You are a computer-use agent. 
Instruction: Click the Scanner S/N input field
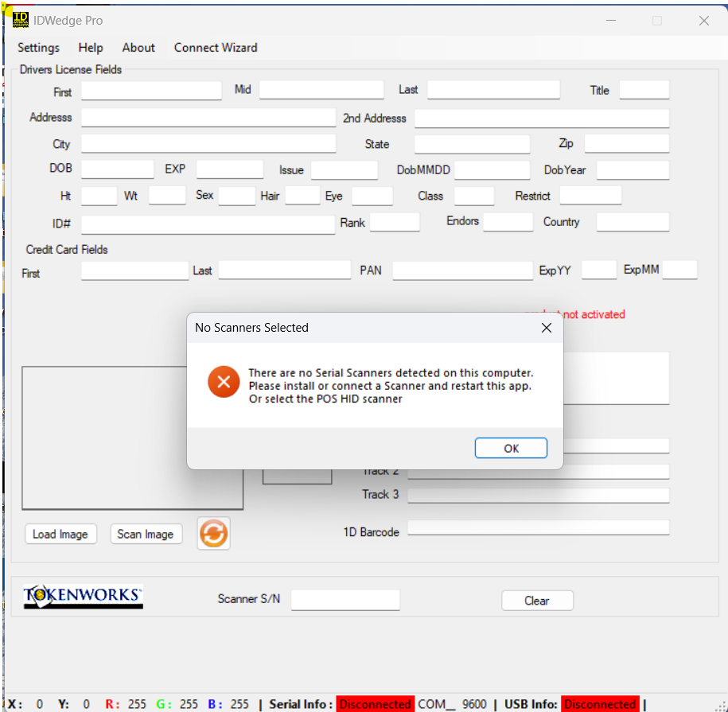345,600
